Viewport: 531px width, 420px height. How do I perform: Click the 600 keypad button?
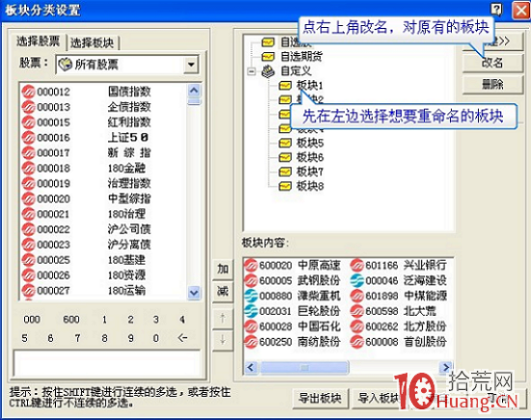tap(71, 320)
